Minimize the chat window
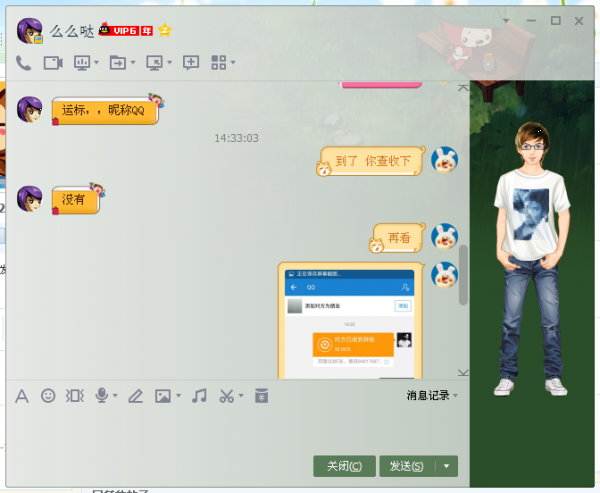The height and width of the screenshot is (493, 600). point(531,21)
